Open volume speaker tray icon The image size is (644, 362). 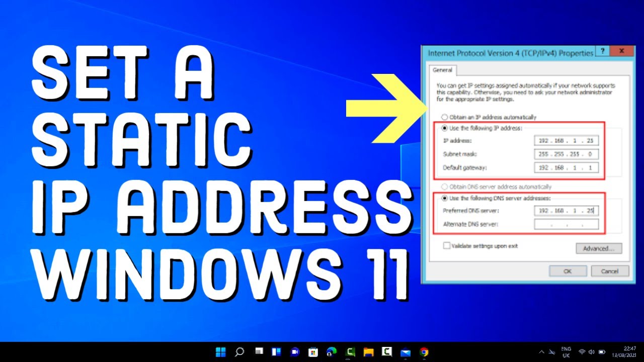coord(591,352)
